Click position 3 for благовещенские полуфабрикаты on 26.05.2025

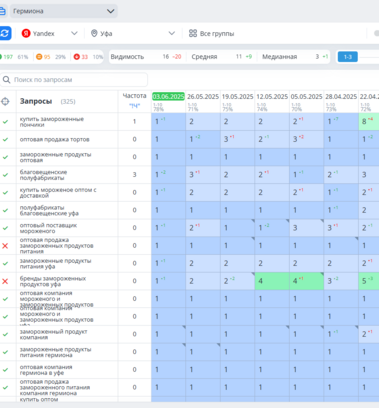[203, 174]
